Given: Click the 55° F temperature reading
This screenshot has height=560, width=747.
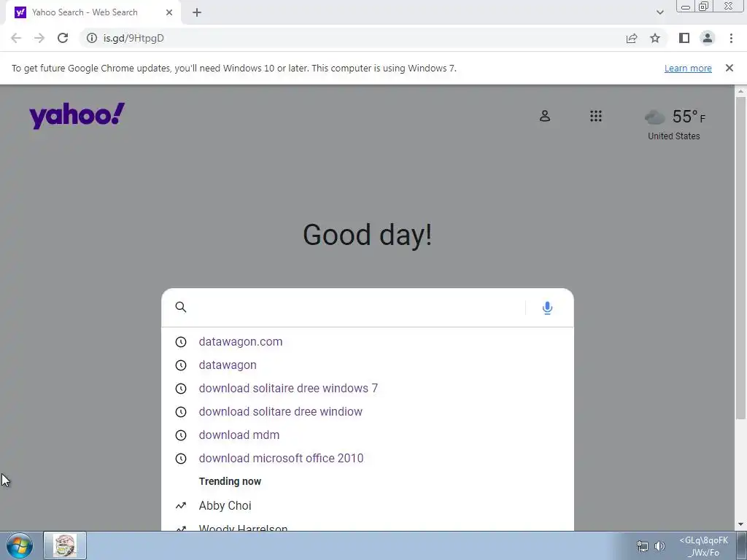Looking at the screenshot, I should tap(689, 117).
